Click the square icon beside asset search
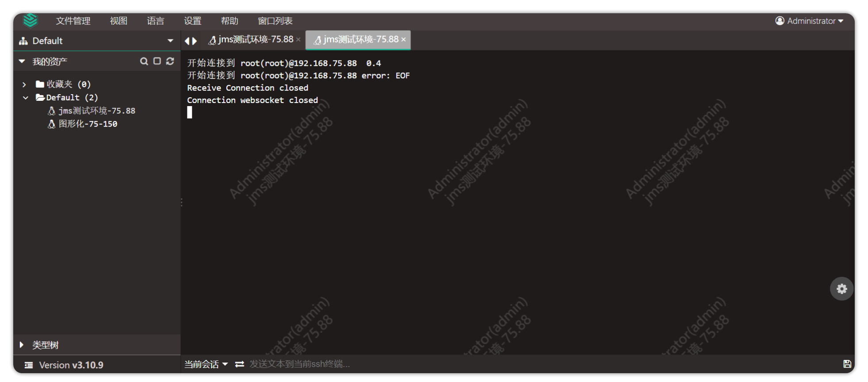 click(157, 61)
